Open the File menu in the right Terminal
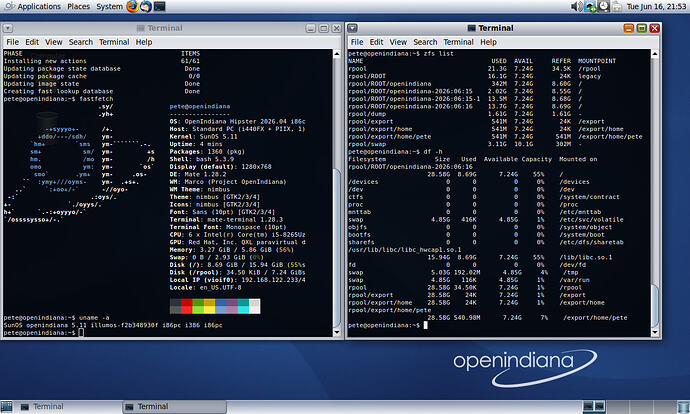Viewport: 690px width, 414px height. coord(357,42)
